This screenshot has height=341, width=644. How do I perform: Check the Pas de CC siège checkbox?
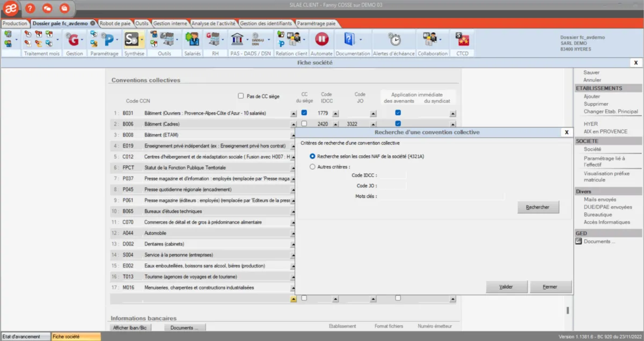tap(241, 97)
